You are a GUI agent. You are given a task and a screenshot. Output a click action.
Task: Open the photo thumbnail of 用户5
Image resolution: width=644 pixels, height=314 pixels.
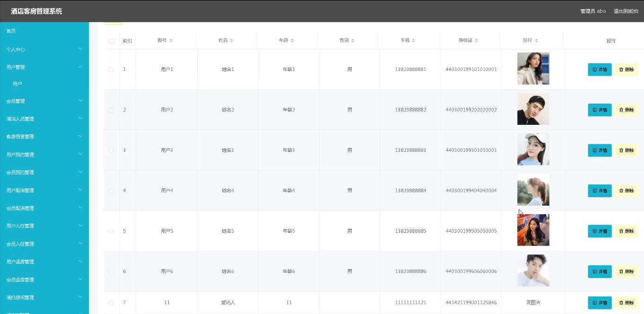[533, 230]
